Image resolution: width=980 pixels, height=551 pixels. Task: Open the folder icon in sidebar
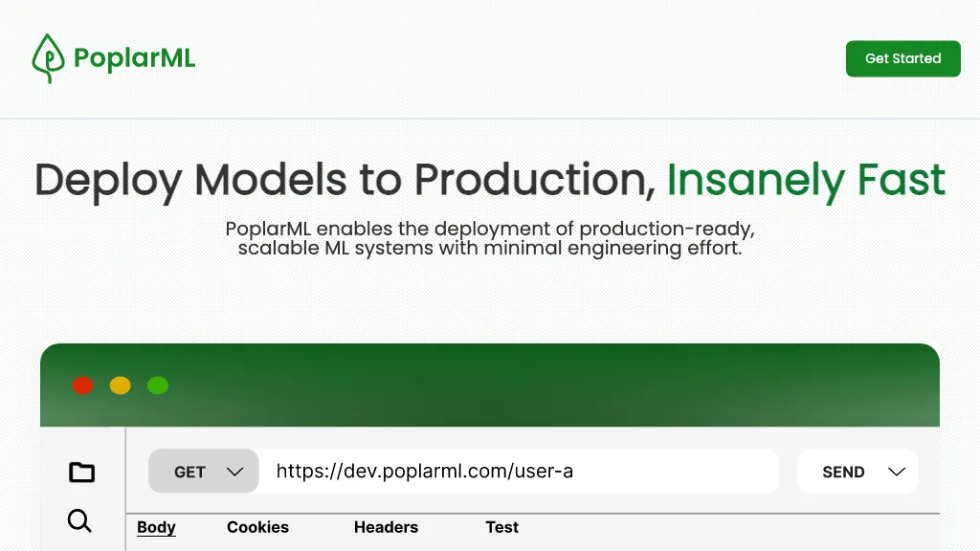(82, 472)
